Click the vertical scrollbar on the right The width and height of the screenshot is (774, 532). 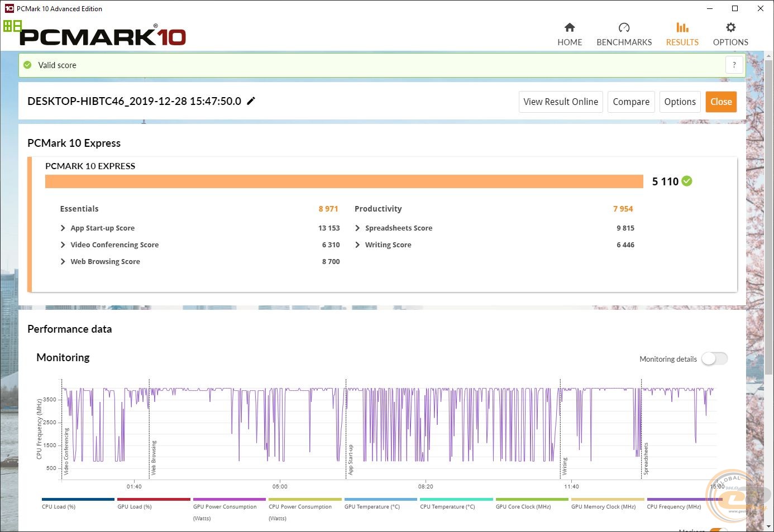coord(769,223)
